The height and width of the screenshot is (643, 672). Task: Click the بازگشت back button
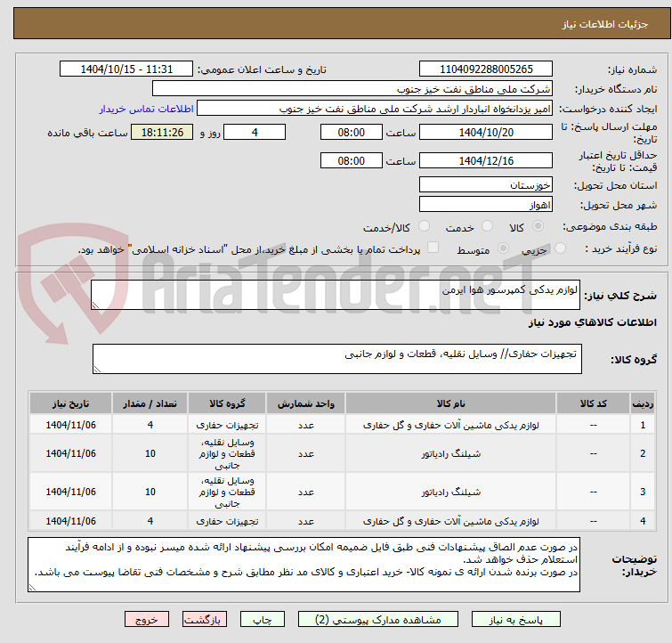(x=205, y=620)
